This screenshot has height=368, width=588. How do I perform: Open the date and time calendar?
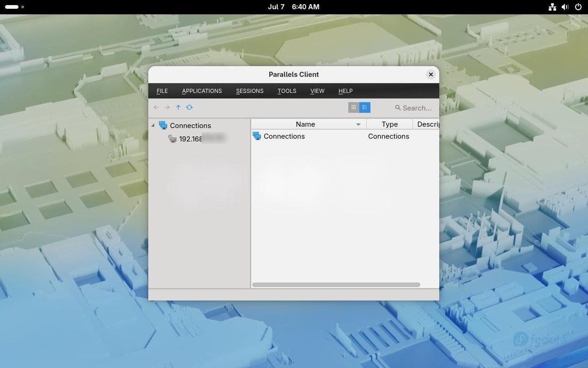294,7
